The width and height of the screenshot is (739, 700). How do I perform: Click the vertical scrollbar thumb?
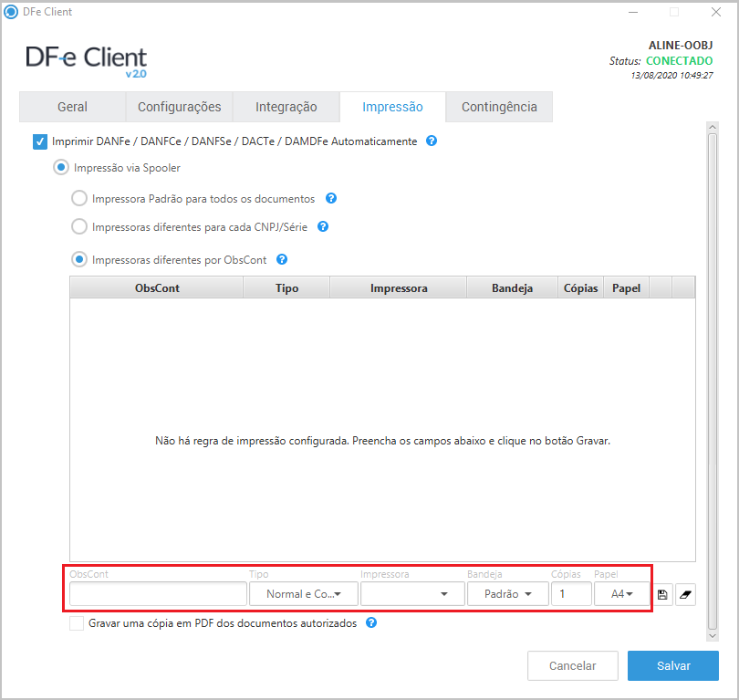713,381
